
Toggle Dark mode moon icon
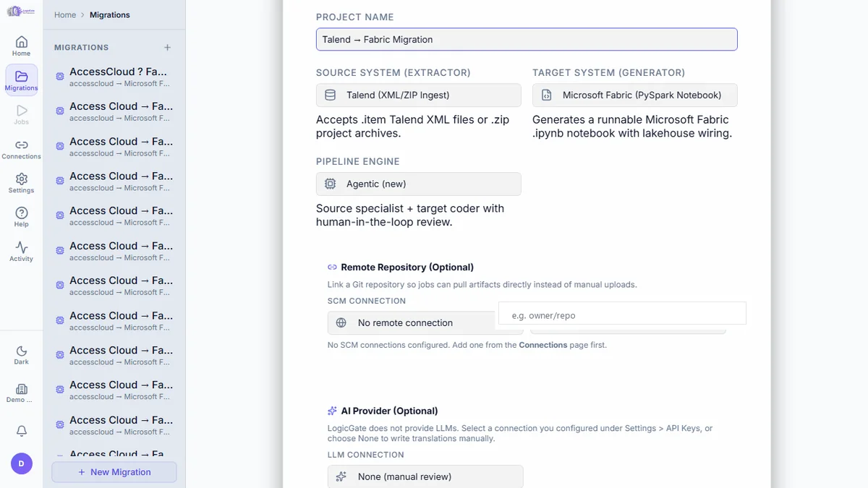click(x=21, y=354)
